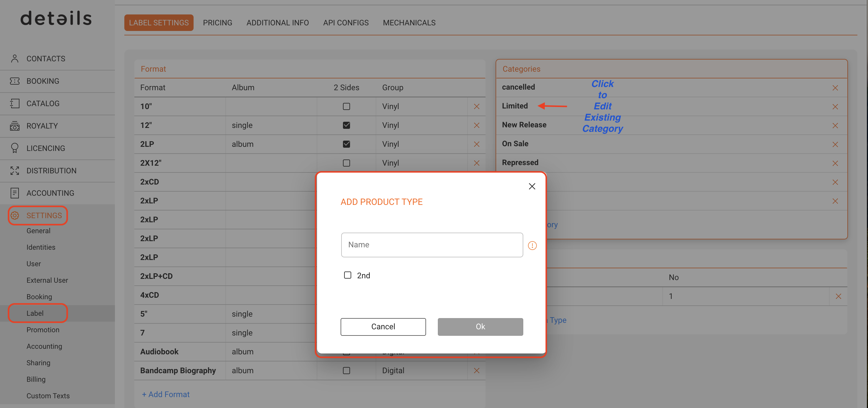Open Promotion settings submenu

43,330
